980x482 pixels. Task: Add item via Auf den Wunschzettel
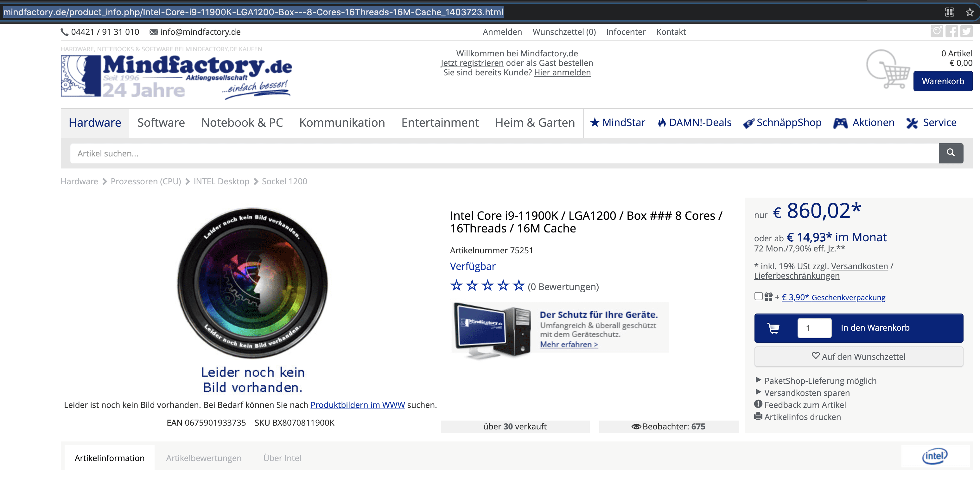(x=858, y=357)
